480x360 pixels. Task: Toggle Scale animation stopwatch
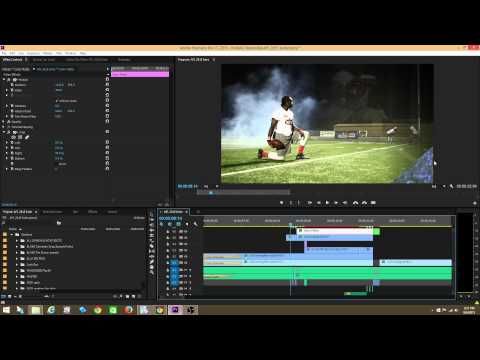tap(12, 90)
